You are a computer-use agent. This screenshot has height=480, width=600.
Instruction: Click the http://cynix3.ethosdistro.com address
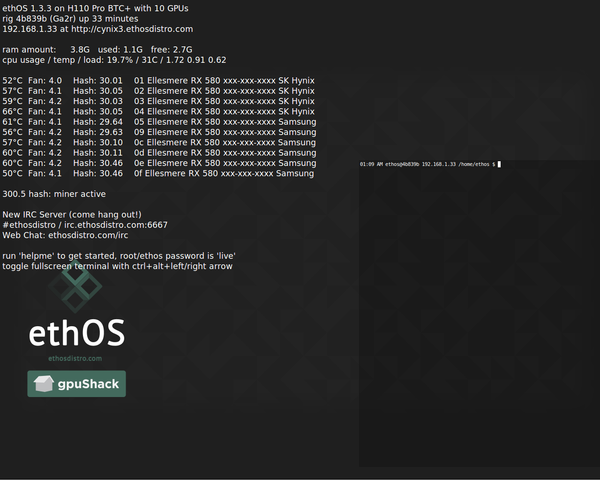pyautogui.click(x=132, y=29)
